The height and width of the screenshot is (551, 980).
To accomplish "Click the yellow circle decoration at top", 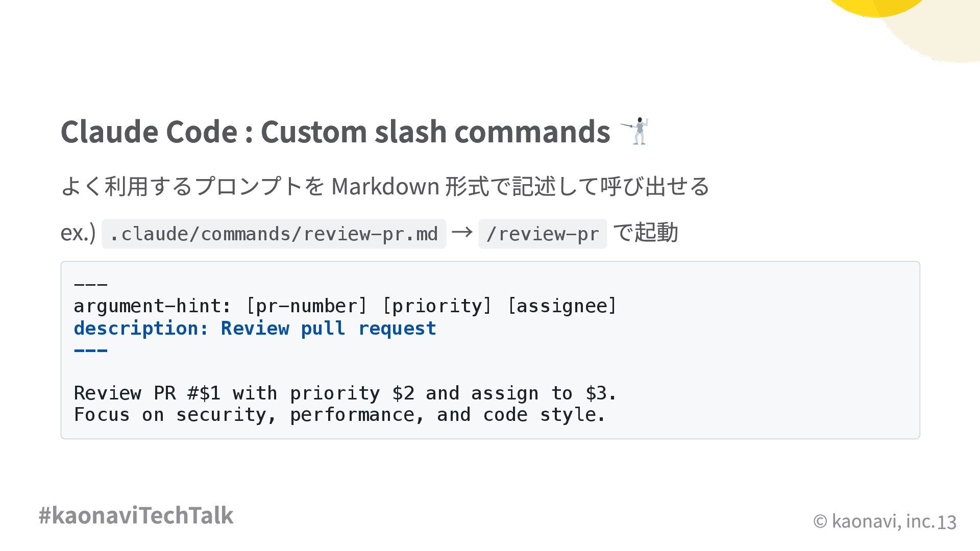I will [875, 6].
